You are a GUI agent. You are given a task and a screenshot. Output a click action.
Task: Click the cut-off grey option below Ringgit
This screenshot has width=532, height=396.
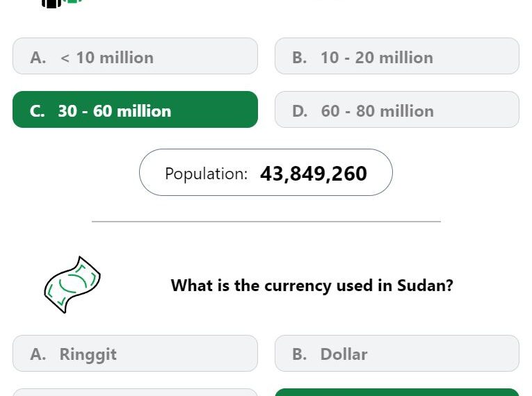click(135, 393)
